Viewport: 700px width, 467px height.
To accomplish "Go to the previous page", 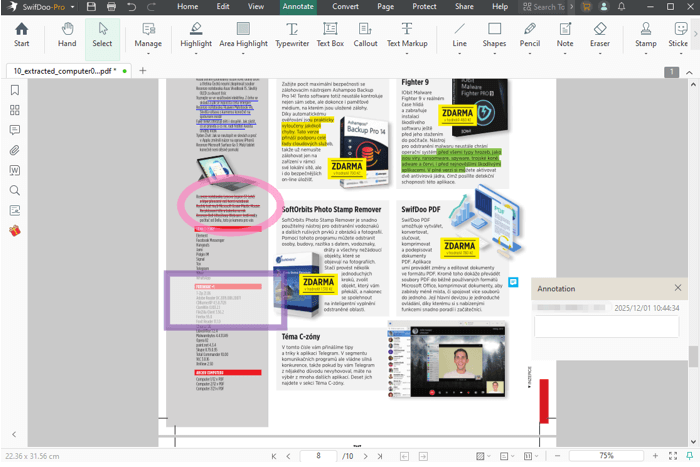I will click(x=288, y=456).
